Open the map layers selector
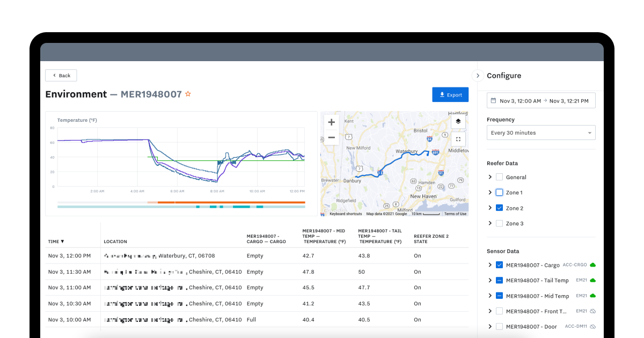The width and height of the screenshot is (644, 338). click(458, 121)
